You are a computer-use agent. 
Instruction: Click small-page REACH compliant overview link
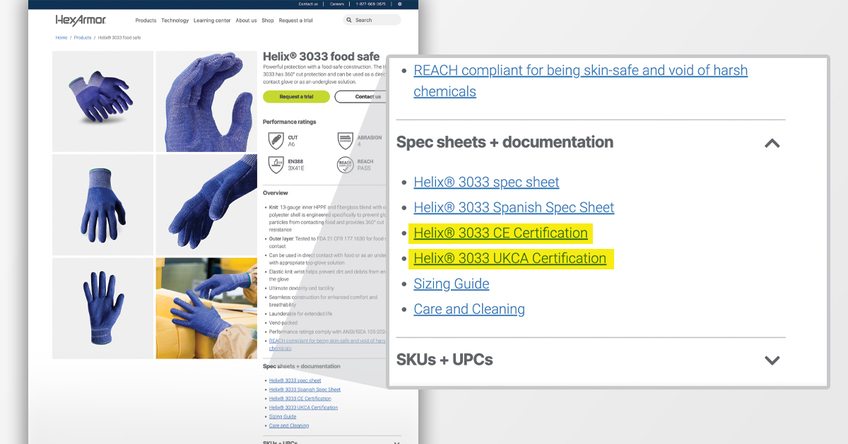[327, 344]
